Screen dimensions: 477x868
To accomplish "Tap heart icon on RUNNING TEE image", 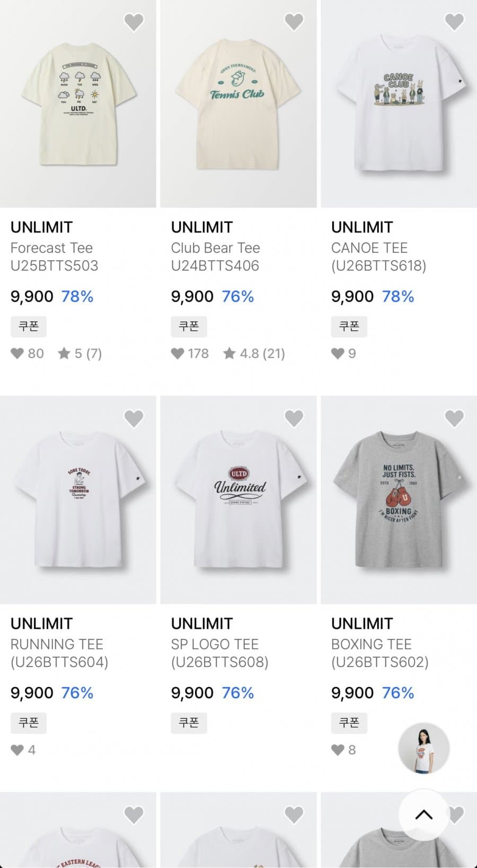I will 134,418.
